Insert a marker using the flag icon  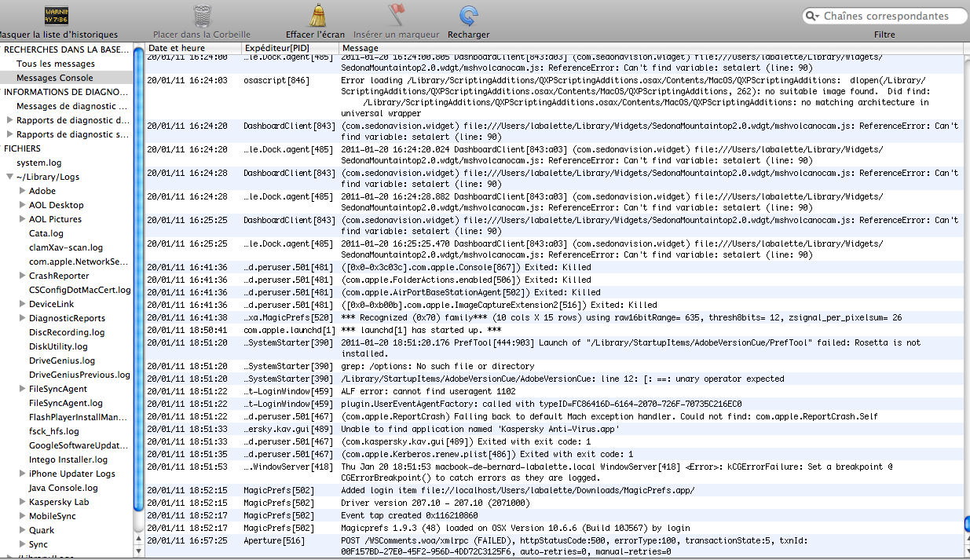click(x=397, y=15)
